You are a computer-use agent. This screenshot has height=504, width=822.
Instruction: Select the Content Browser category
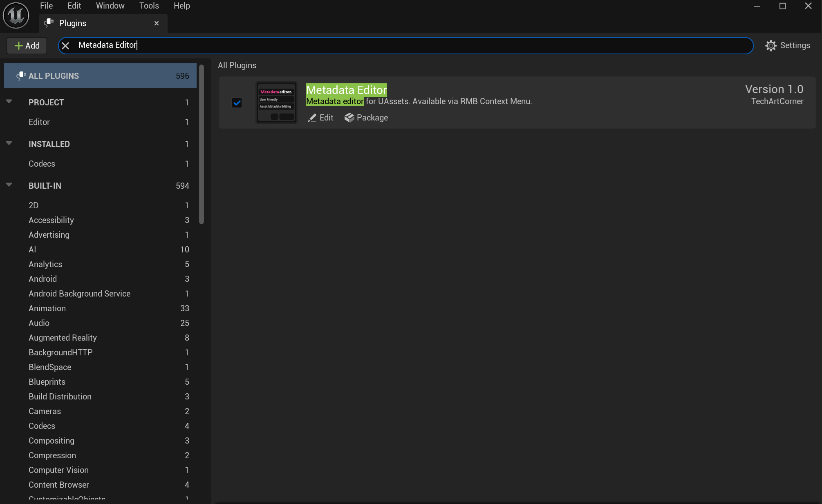[x=100, y=485]
